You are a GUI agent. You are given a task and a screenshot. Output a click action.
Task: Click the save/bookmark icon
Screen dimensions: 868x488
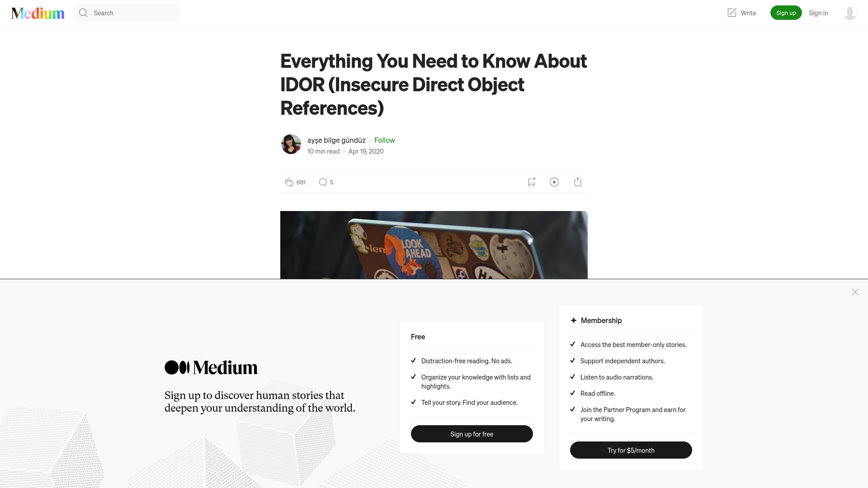[x=531, y=182]
